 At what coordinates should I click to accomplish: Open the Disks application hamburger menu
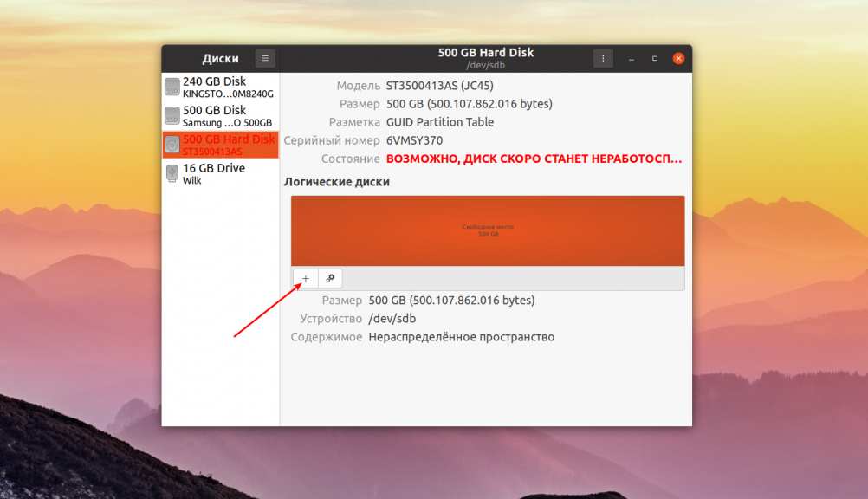265,58
